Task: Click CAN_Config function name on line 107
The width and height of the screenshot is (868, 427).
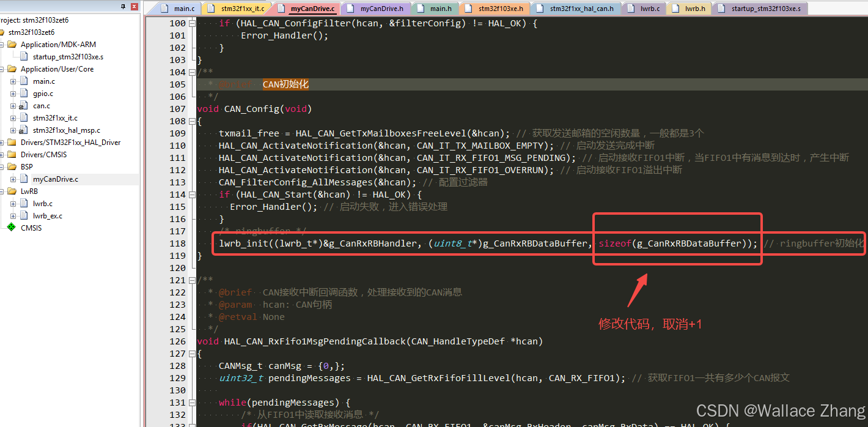Action: point(252,109)
